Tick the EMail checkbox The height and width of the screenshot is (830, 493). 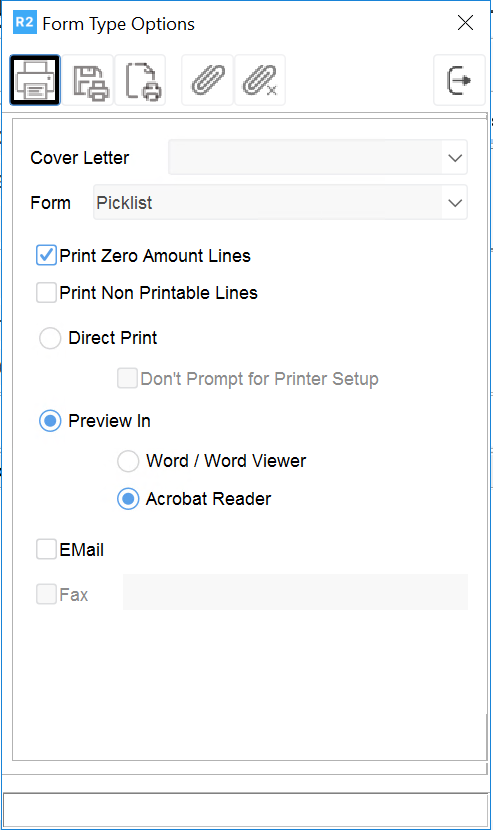(46, 549)
